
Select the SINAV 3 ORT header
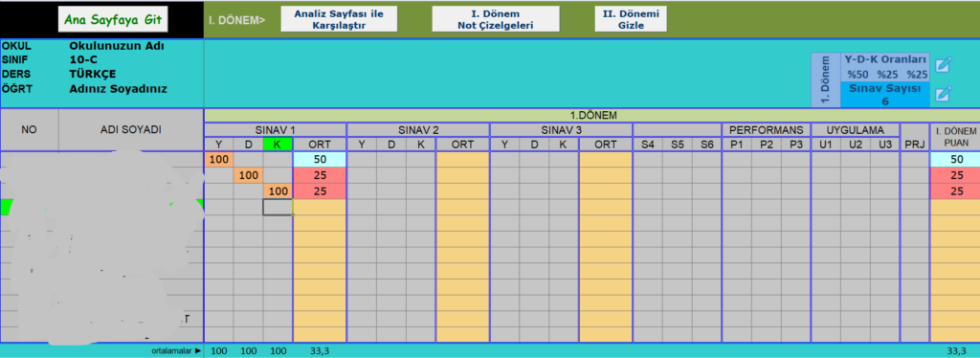tap(605, 145)
